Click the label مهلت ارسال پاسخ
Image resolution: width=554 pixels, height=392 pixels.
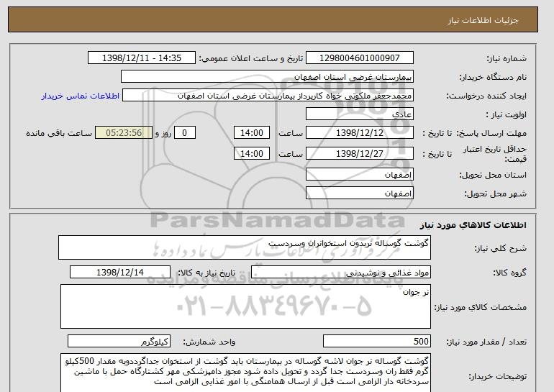[x=491, y=133]
